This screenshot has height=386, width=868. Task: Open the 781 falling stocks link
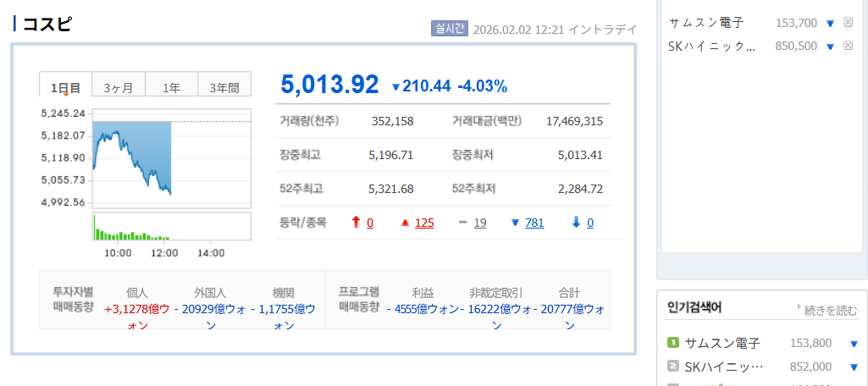(534, 223)
